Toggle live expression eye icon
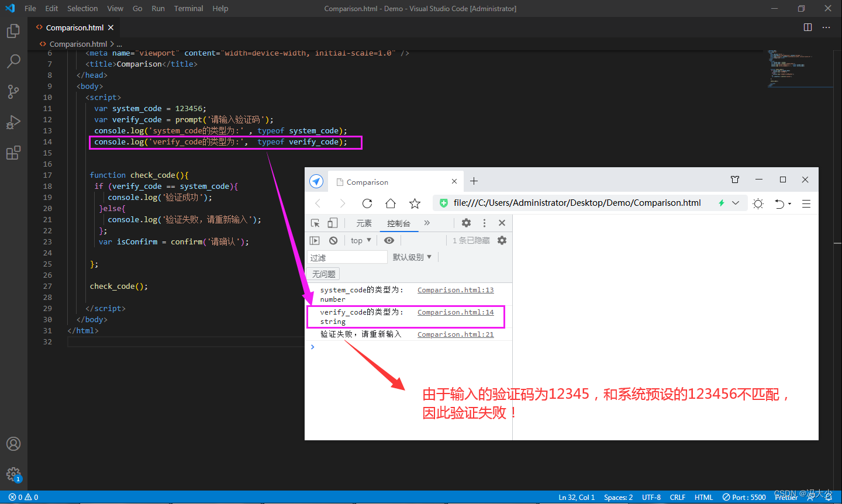The height and width of the screenshot is (504, 842). (x=389, y=240)
